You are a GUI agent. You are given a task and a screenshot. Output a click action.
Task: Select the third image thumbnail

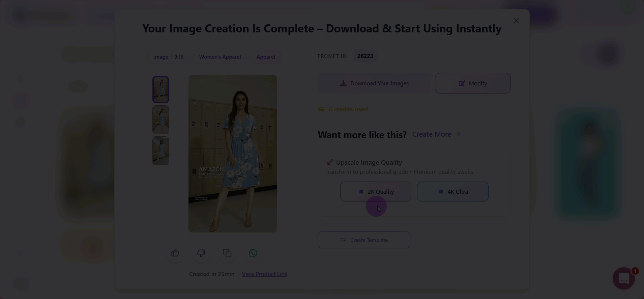point(160,151)
